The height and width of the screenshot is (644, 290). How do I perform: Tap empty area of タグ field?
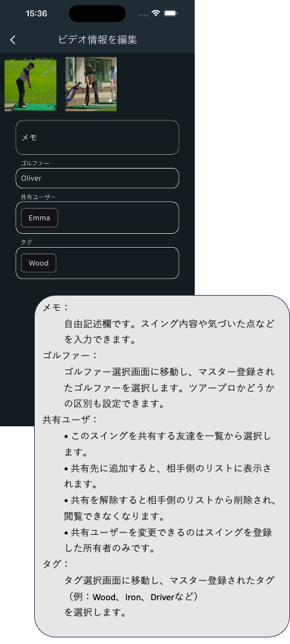(119, 263)
